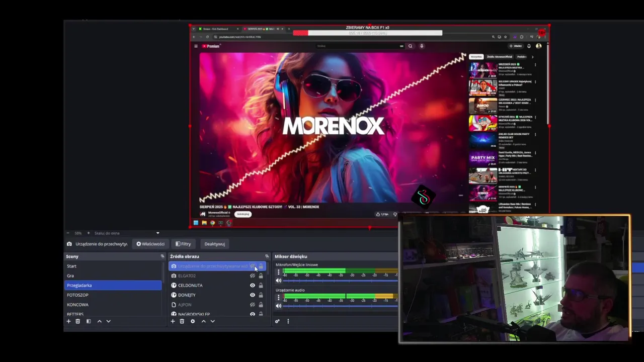The height and width of the screenshot is (362, 644).
Task: Adjust Urządzenie audio volume slider
Action: click(x=340, y=306)
